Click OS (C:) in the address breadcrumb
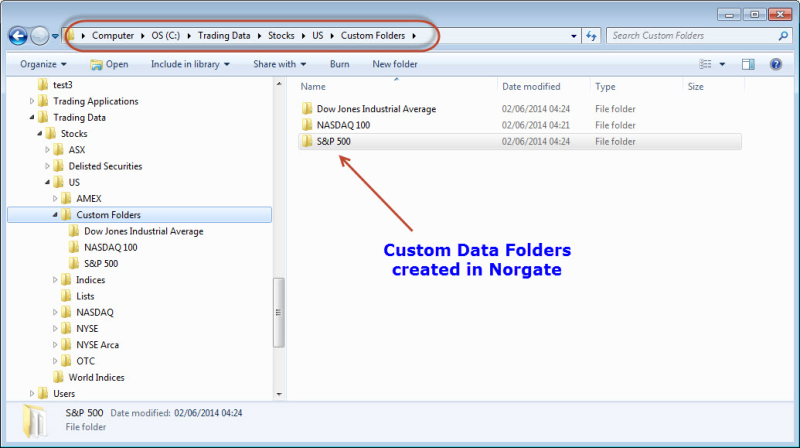This screenshot has width=800, height=448. click(165, 36)
